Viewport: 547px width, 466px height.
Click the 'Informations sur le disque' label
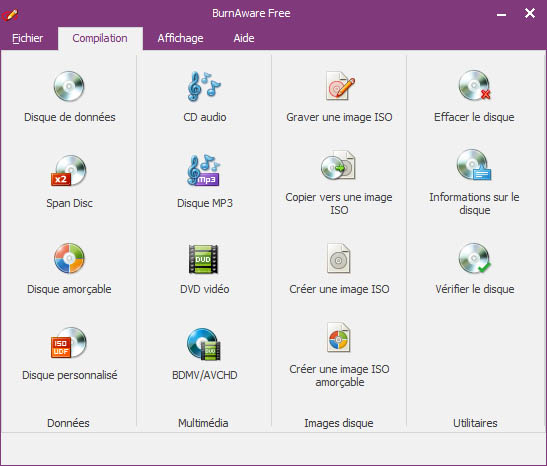click(x=474, y=204)
